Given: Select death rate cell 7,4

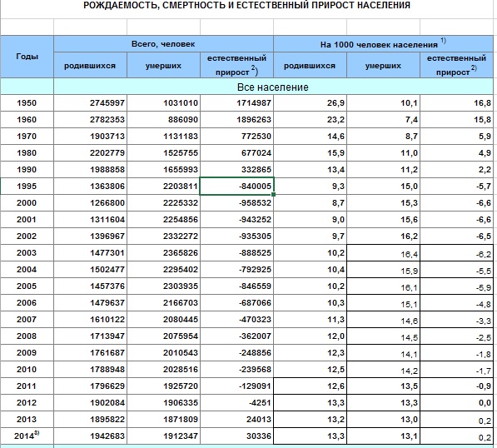Looking at the screenshot, I should tap(383, 120).
